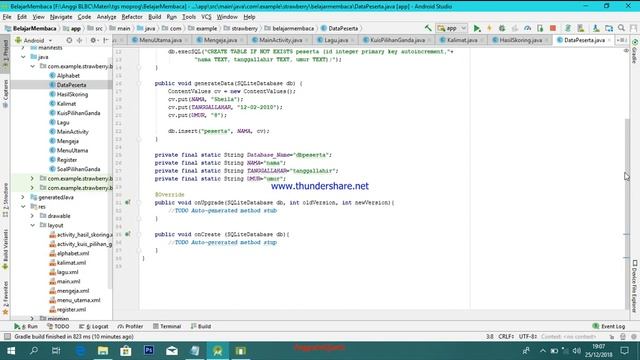Toggle the Structure side tool window
This screenshot has height=360, width=640.
click(5, 200)
